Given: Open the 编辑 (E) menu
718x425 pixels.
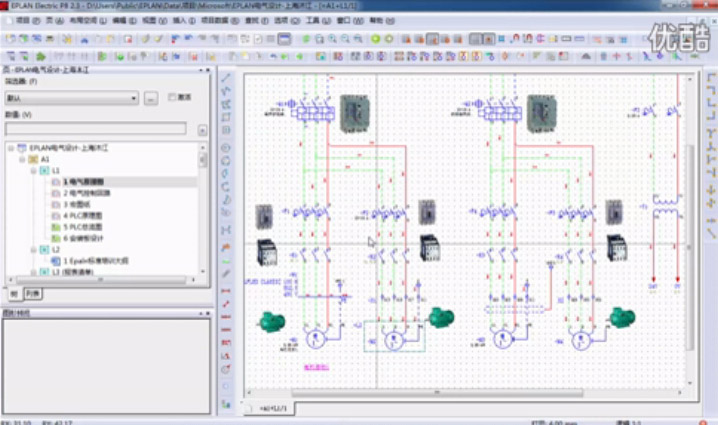Looking at the screenshot, I should point(124,21).
